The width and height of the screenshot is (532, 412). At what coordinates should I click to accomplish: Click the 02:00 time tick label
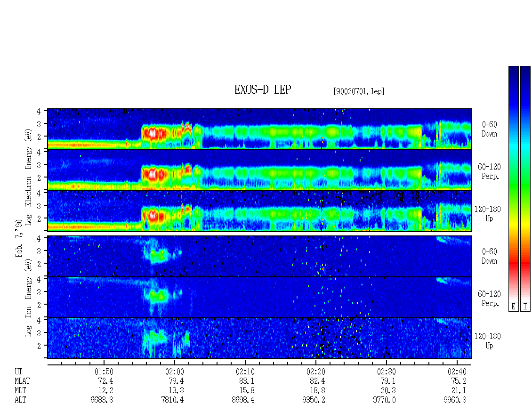pyautogui.click(x=174, y=372)
